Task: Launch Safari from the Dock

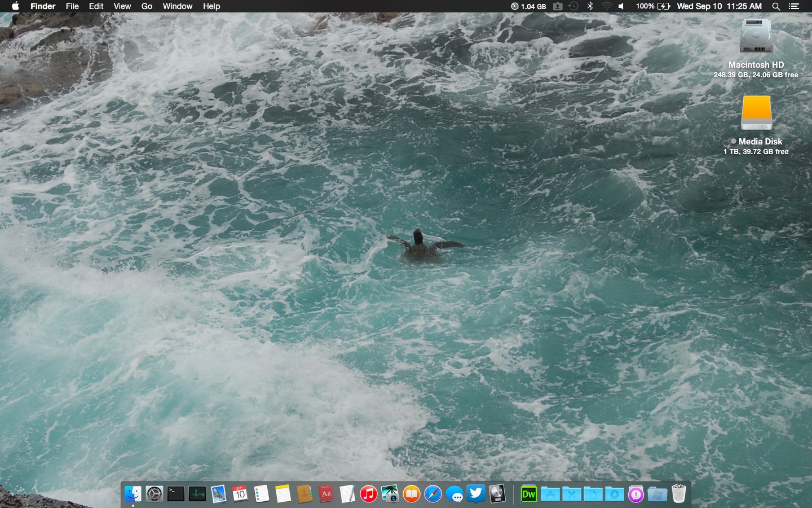Action: pos(433,494)
